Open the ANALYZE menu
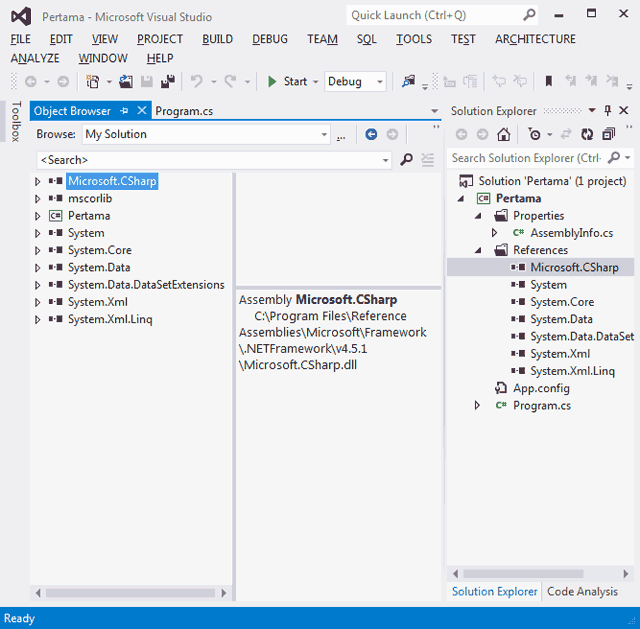The image size is (640, 629). (35, 58)
